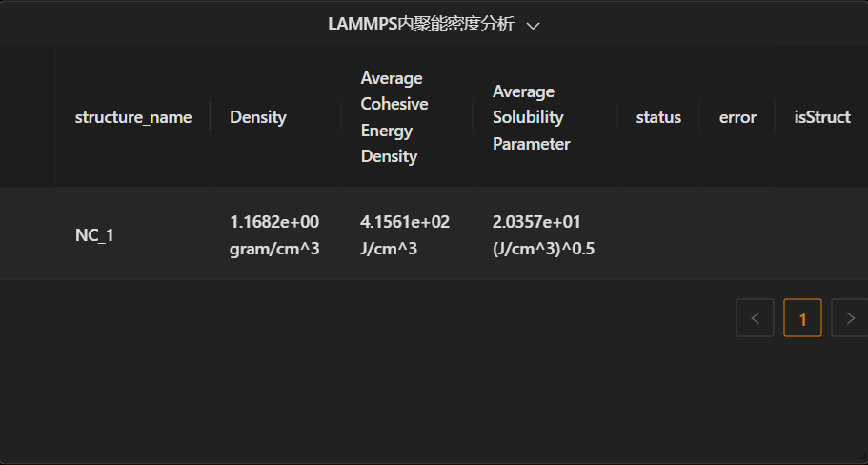Click the empty isStruct cell for NC_1

(x=821, y=234)
